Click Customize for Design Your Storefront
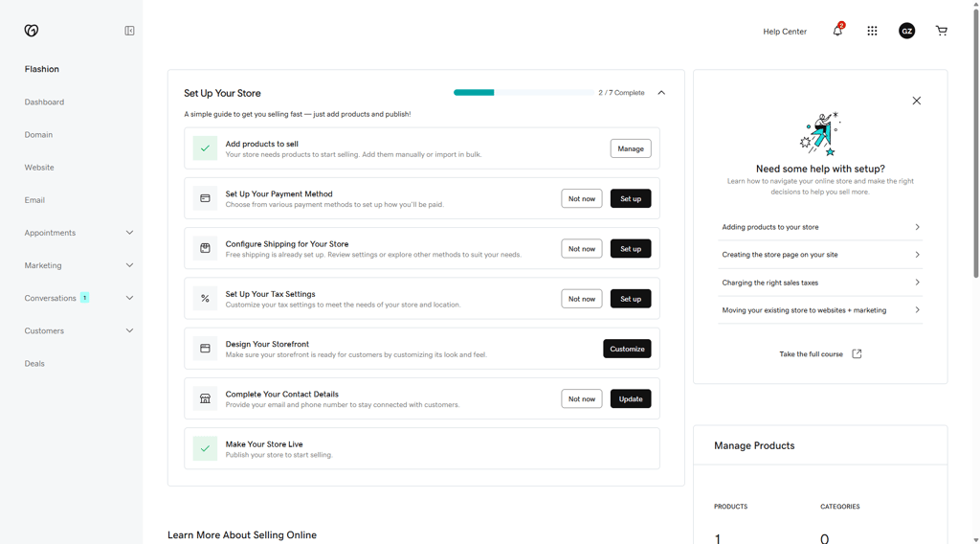980x544 pixels. click(x=627, y=349)
